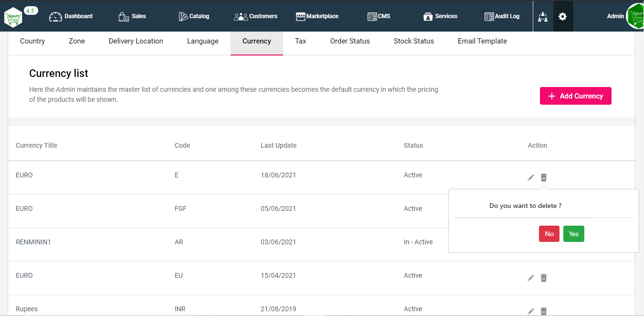Viewport: 644px width, 316px height.
Task: Delete the EURO row with code E
Action: pyautogui.click(x=544, y=177)
